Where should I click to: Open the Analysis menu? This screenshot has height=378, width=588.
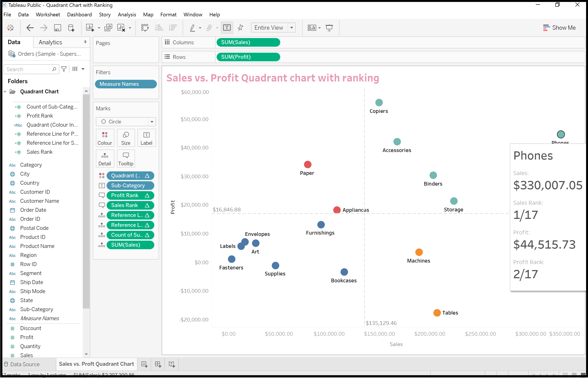click(x=127, y=14)
